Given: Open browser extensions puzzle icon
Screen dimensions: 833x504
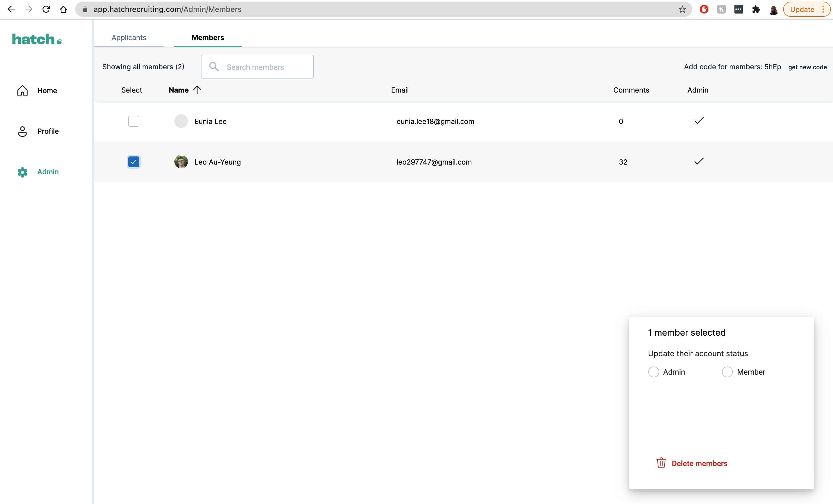Looking at the screenshot, I should tap(756, 9).
